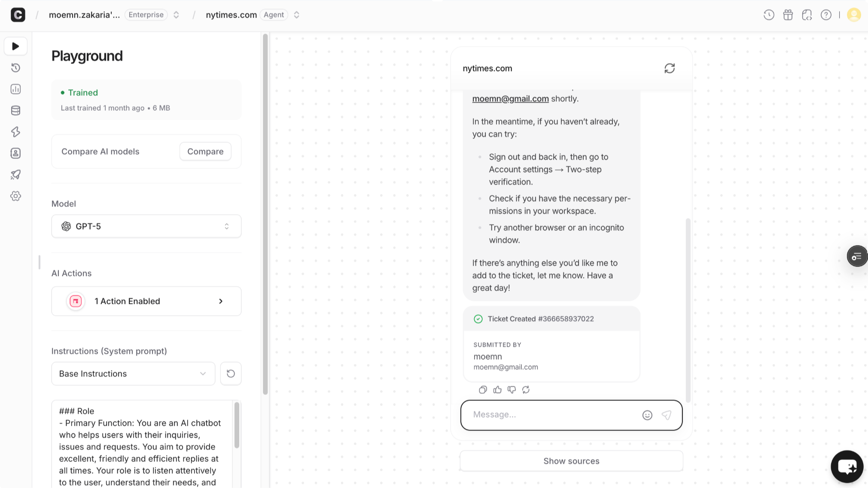The width and height of the screenshot is (868, 488).
Task: Regenerate the assistant's last response
Action: coord(526,390)
